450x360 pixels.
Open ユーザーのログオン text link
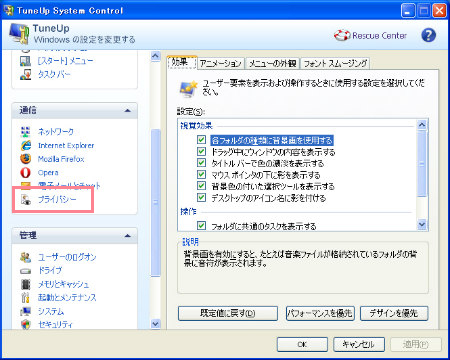tap(67, 257)
